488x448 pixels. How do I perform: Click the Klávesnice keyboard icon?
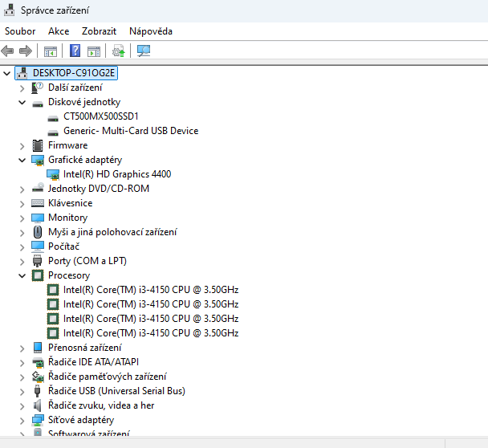(x=38, y=203)
